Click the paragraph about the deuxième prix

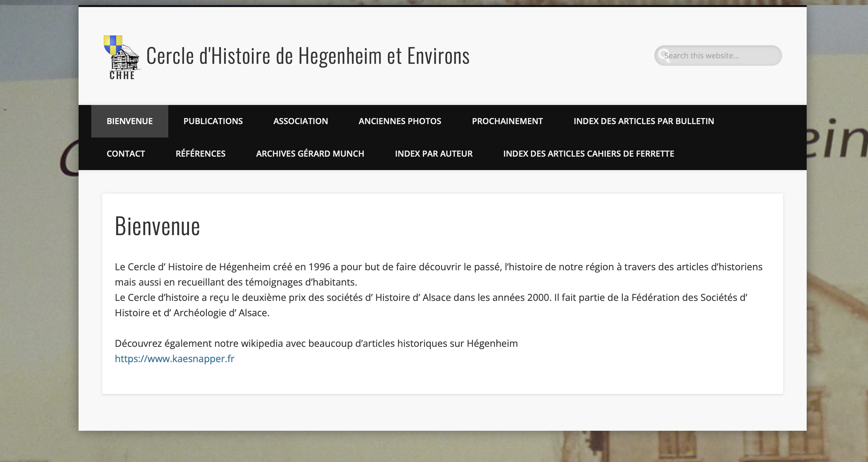click(x=431, y=305)
